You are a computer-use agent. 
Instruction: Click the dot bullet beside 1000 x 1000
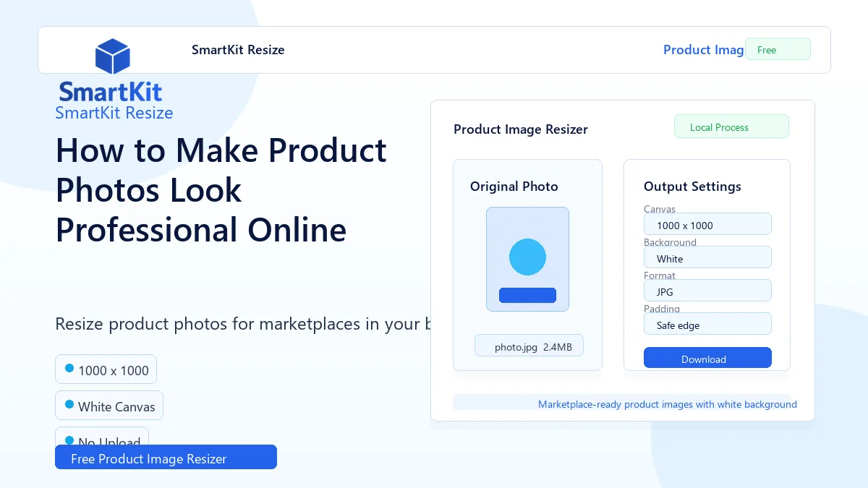69,368
